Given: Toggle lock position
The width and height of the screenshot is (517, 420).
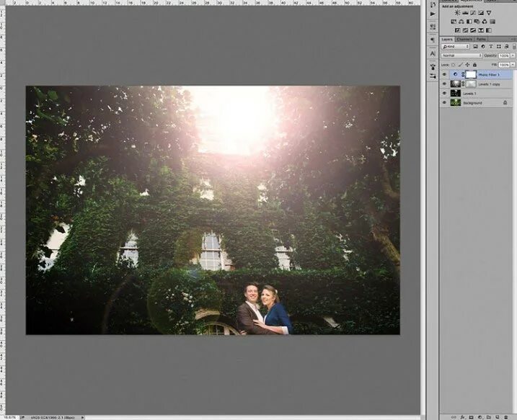Looking at the screenshot, I should pyautogui.click(x=467, y=65).
